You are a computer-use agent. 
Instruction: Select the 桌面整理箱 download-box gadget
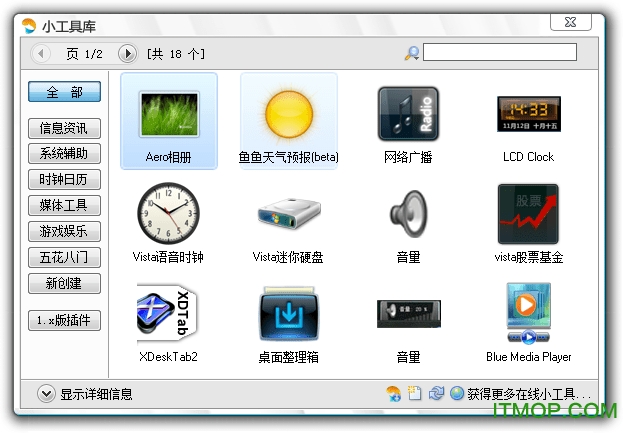288,325
